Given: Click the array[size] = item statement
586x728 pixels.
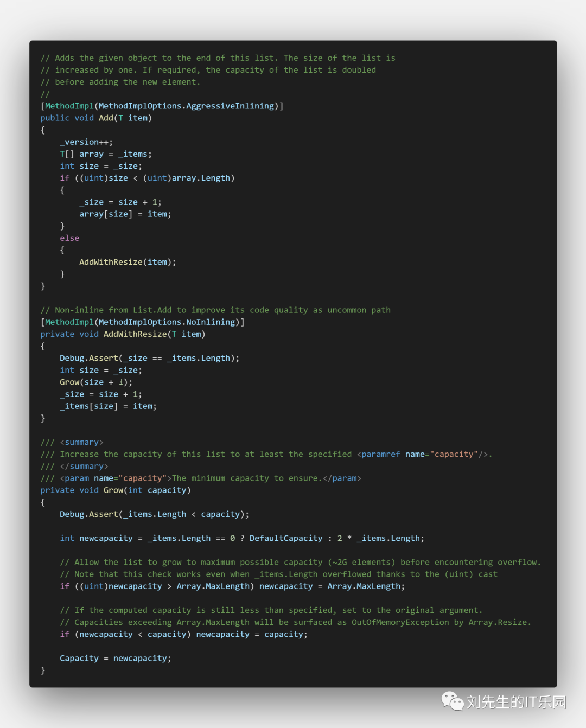Looking at the screenshot, I should (125, 214).
